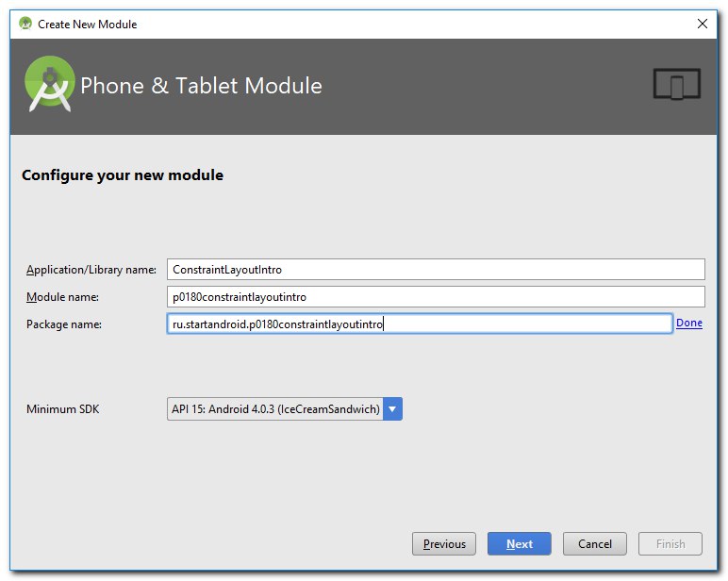Click the 'Phone & Tablet Module' title text

click(x=201, y=86)
